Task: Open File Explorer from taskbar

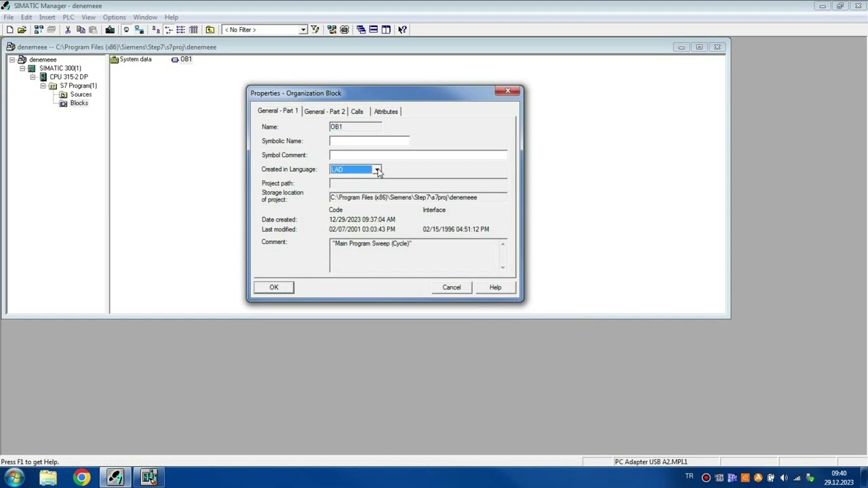Action: coord(48,478)
